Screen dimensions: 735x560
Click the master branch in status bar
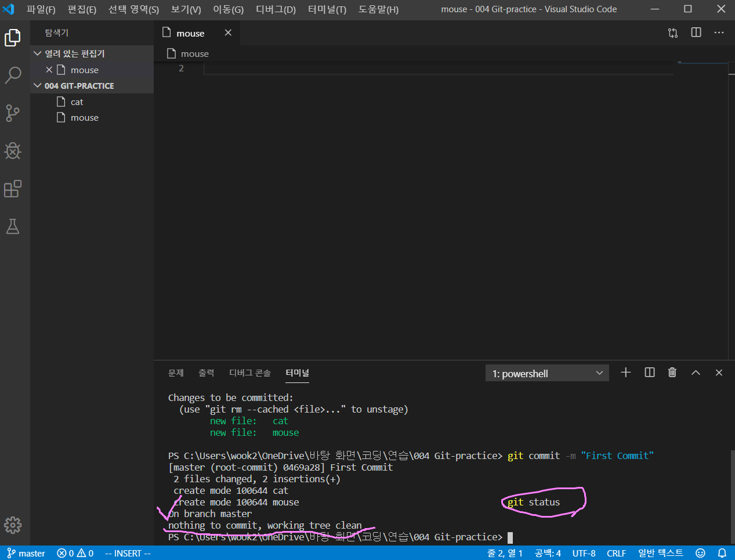(26, 553)
